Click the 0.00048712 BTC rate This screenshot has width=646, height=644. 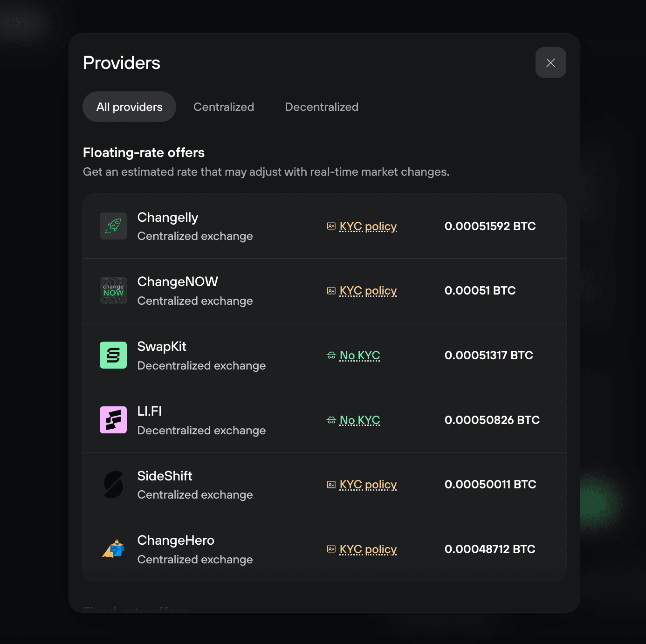[490, 549]
